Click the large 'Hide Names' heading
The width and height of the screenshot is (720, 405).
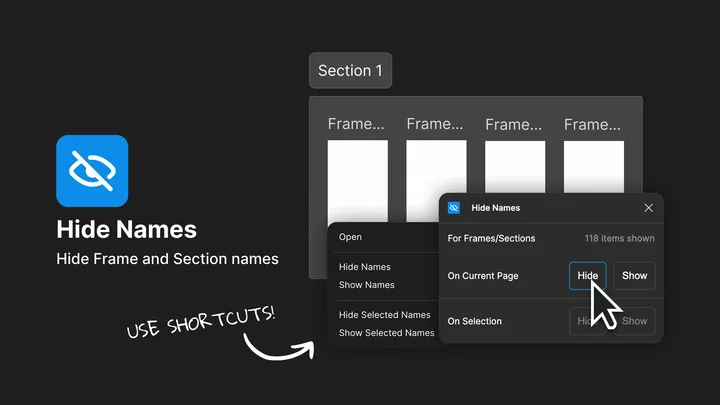tap(127, 229)
